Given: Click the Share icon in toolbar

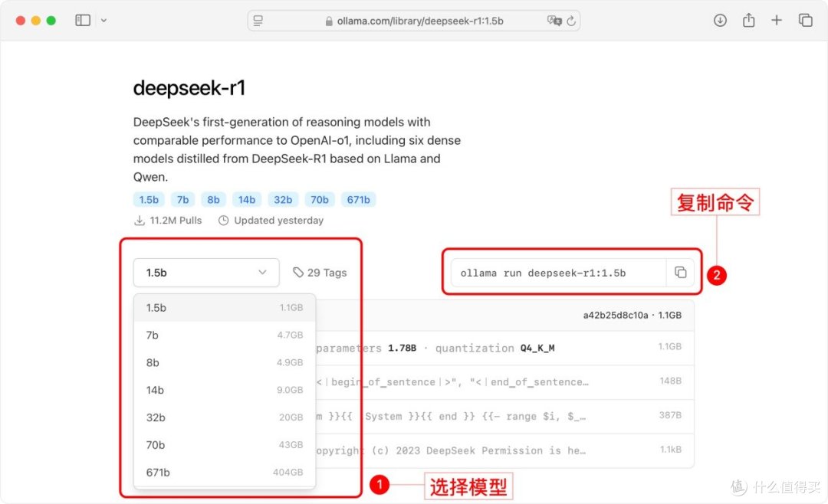Looking at the screenshot, I should click(749, 20).
